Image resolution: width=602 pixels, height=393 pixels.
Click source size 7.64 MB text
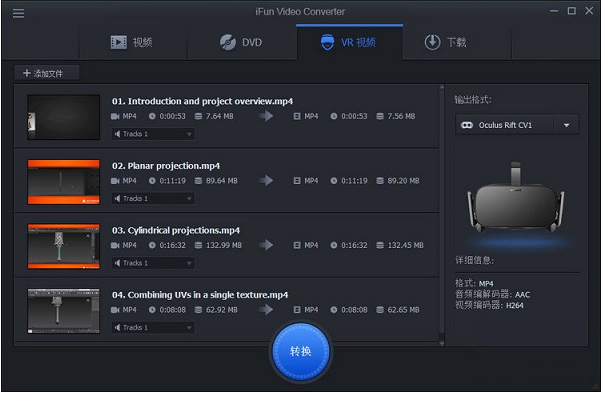click(x=220, y=116)
